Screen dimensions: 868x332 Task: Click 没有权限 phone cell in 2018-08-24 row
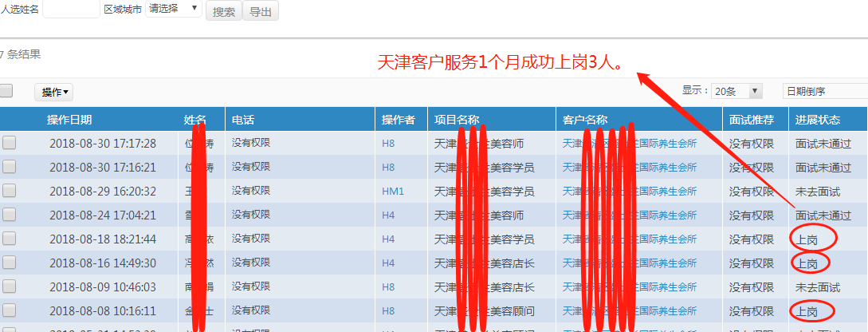pyautogui.click(x=251, y=214)
